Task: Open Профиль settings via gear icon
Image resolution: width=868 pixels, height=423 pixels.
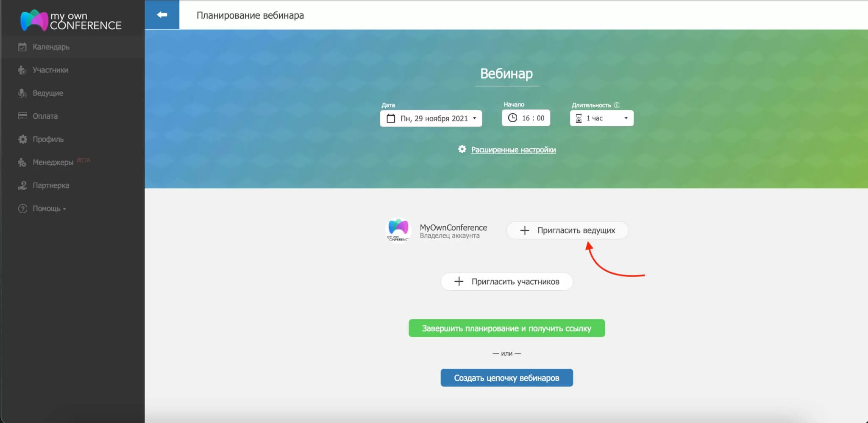Action: 22,139
